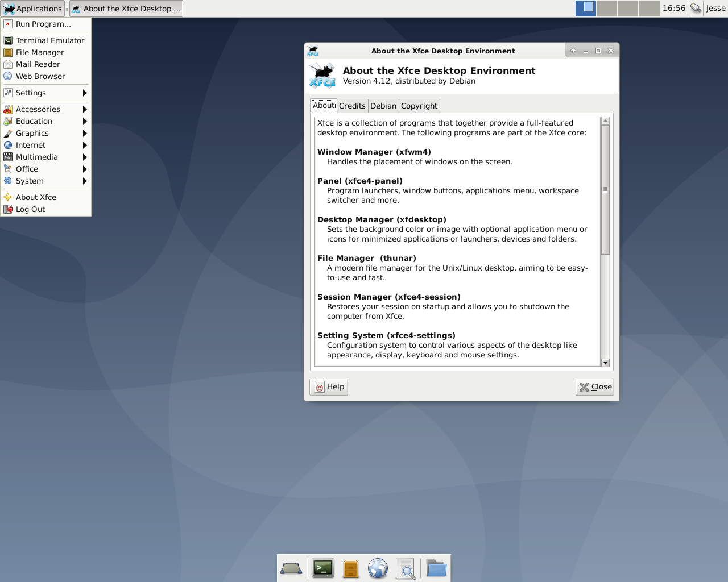Image resolution: width=728 pixels, height=582 pixels.
Task: Expand the Internet submenu
Action: 45,145
